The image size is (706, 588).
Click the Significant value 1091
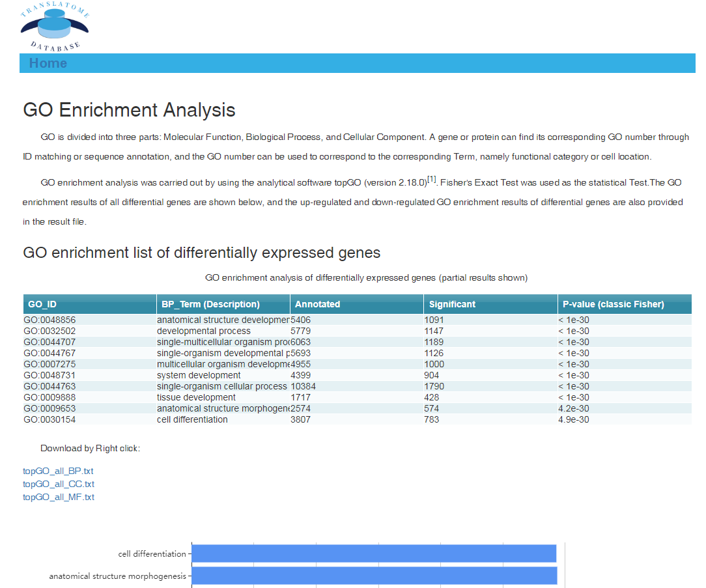pos(434,320)
